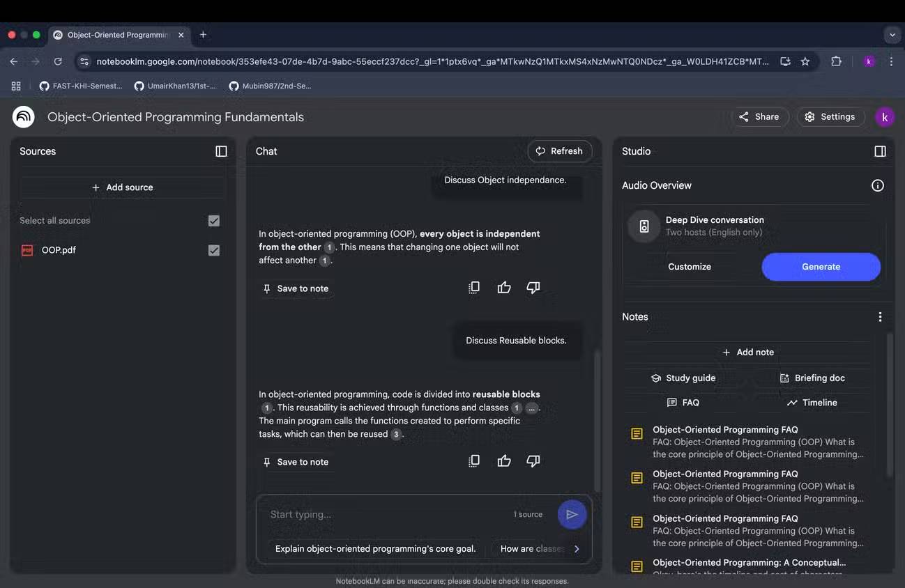Thumbs down the Object independence response
905x588 pixels.
(x=533, y=287)
